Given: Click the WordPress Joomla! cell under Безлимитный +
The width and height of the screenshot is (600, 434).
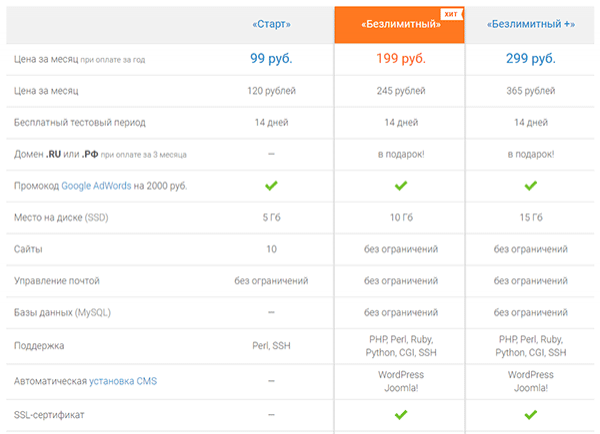Looking at the screenshot, I should click(x=531, y=381).
